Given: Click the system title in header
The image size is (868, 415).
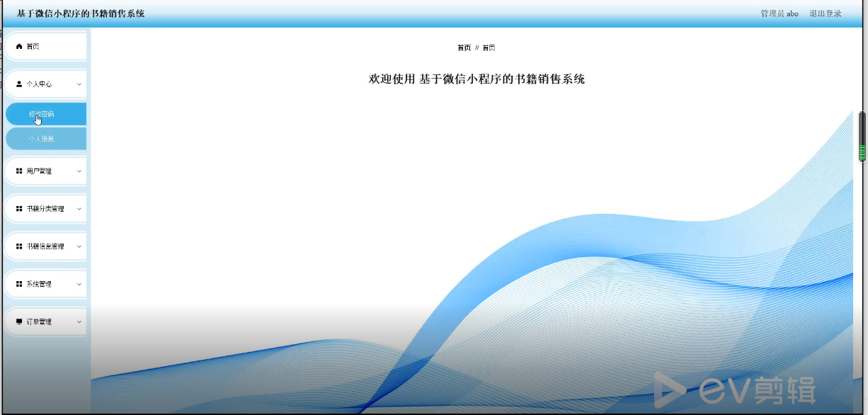Looking at the screenshot, I should tap(81, 13).
